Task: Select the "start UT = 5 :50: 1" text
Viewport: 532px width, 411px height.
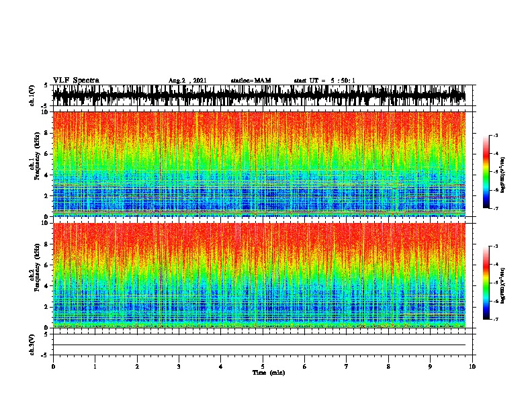Action: (x=324, y=81)
